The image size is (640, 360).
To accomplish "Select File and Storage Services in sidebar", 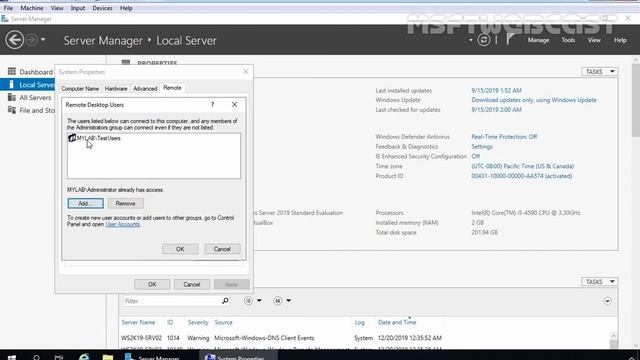I will pos(37,111).
